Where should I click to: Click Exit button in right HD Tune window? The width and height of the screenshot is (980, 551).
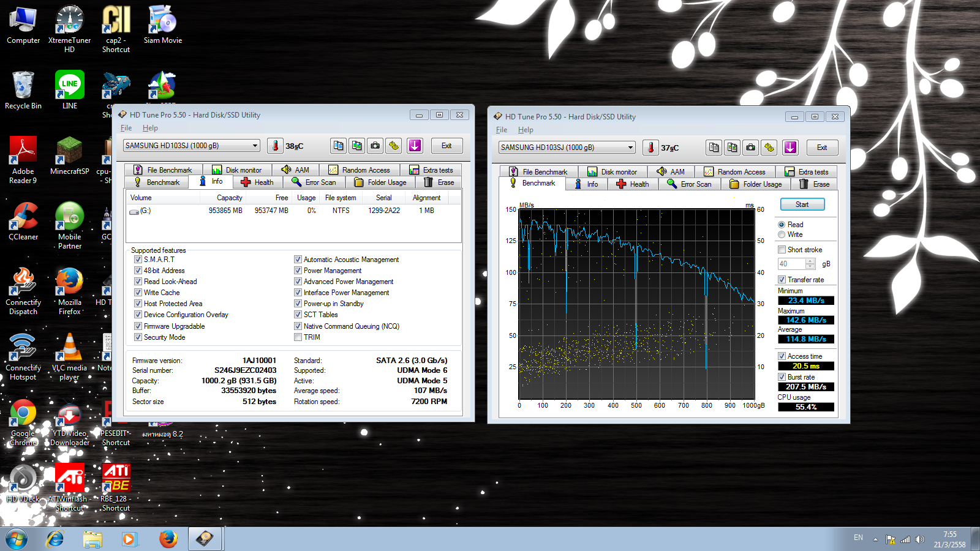tap(822, 148)
